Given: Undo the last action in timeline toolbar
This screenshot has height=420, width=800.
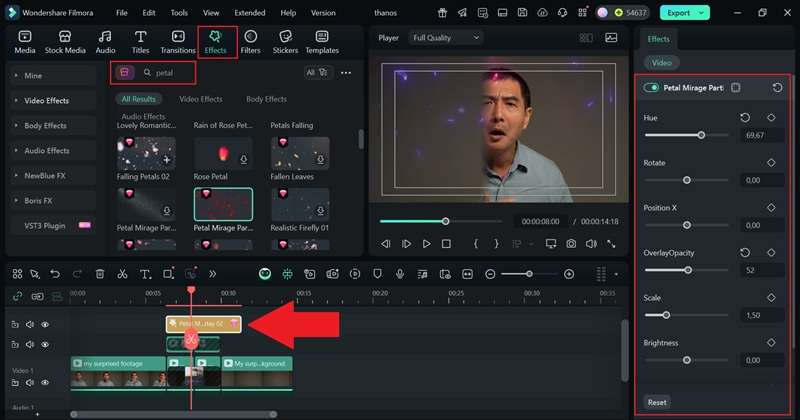Looking at the screenshot, I should (x=55, y=274).
